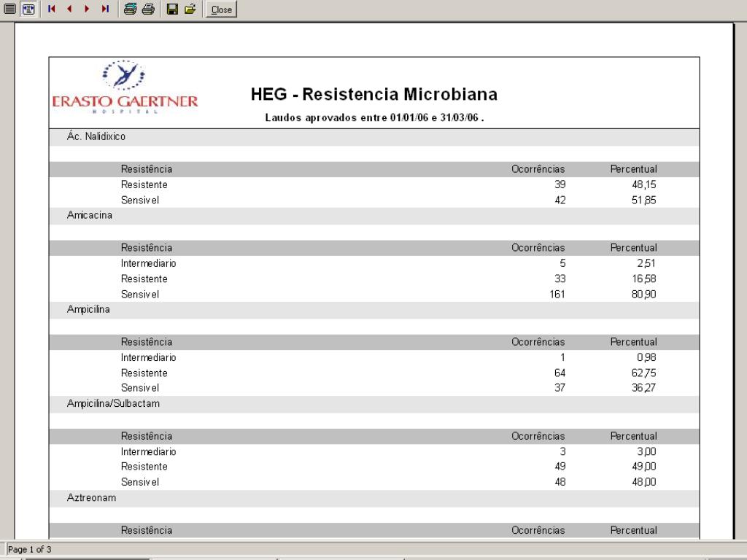The height and width of the screenshot is (560, 747).
Task: Click Resistência column header under Ampicilina
Action: [x=146, y=342]
